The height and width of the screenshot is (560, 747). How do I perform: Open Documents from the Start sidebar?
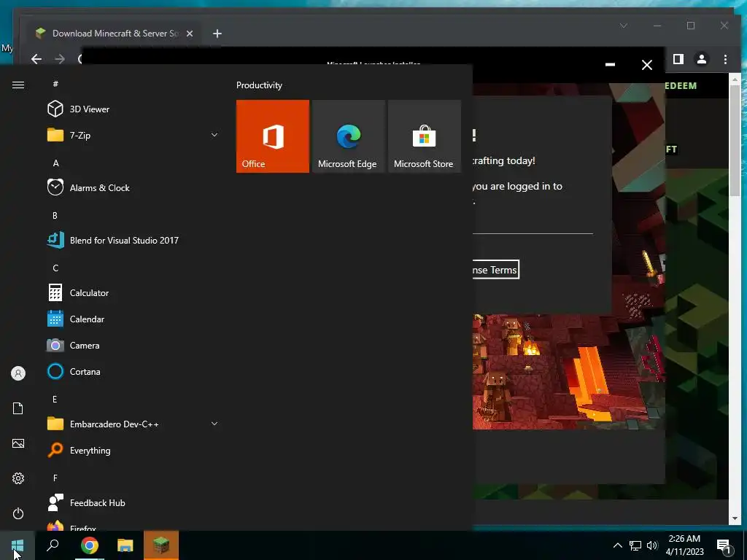(18, 408)
